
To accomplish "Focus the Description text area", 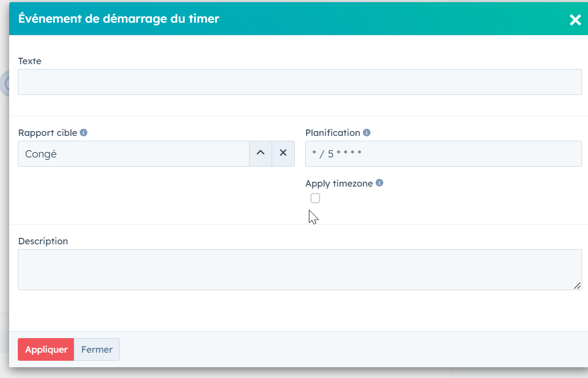I will [299, 269].
